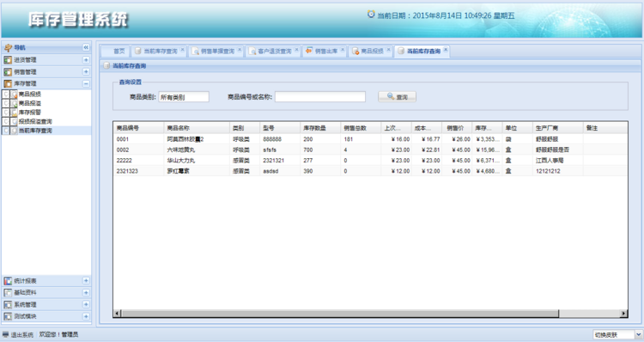Click the horizontal scrollbar thumb under the table
Image resolution: width=644 pixels, height=342 pixels.
coord(340,314)
